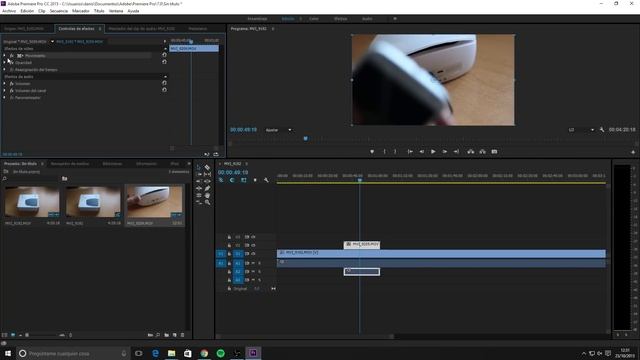Switch to Navegador de medios tab
Viewport: 640px width, 360px height.
point(70,164)
